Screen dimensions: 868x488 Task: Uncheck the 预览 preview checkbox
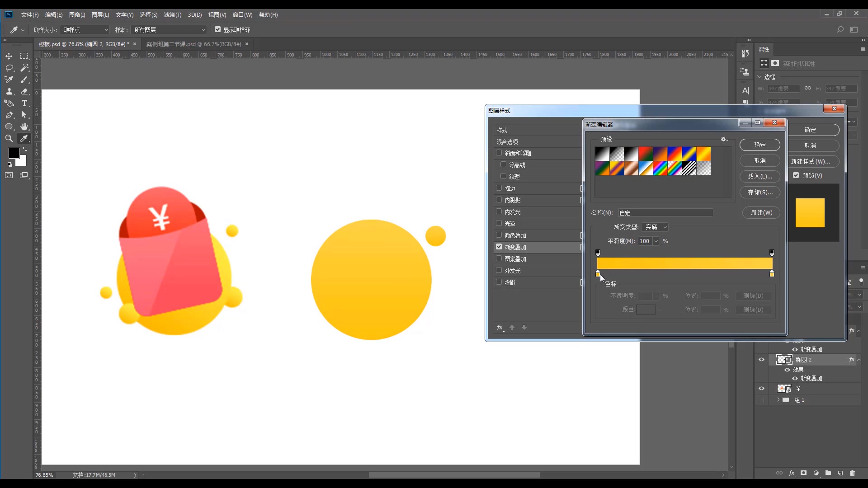pyautogui.click(x=796, y=175)
